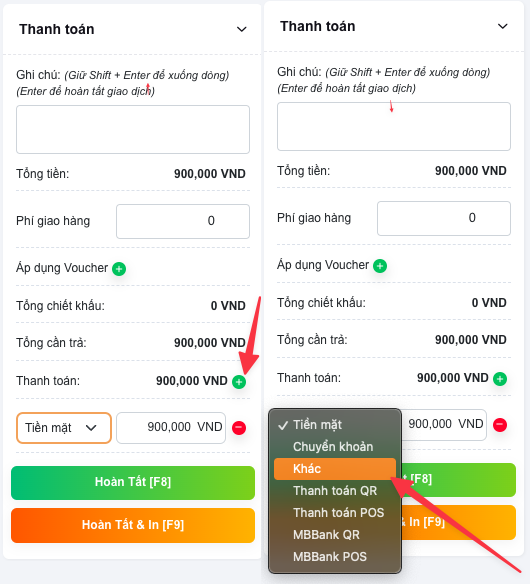Screen dimensions: 530x584
Task: Add payment method plus icon, left panel
Action: pos(239,382)
